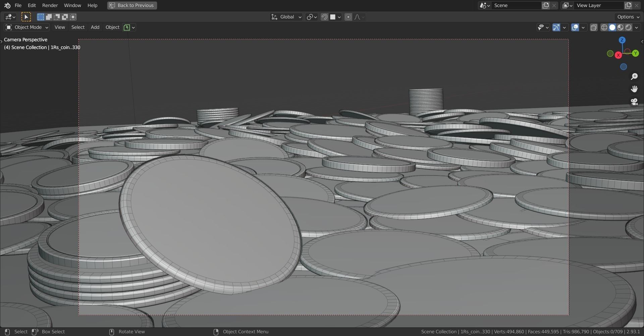
Task: Open the Render menu
Action: [50, 5]
